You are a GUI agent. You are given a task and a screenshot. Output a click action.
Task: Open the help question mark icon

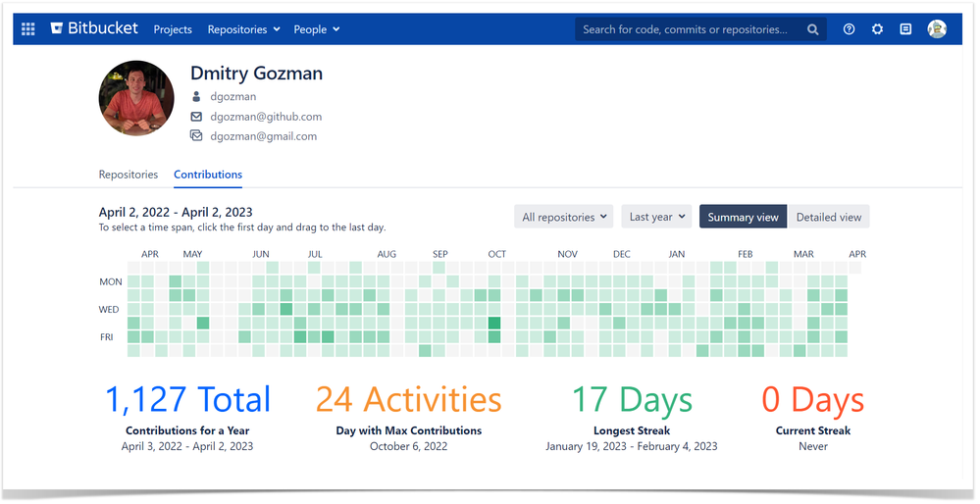point(849,28)
